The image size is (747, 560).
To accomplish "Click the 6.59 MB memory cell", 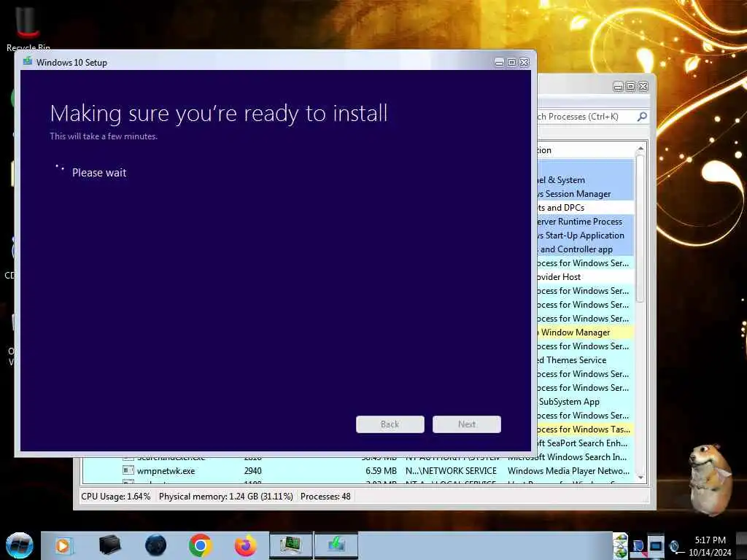I will [381, 470].
